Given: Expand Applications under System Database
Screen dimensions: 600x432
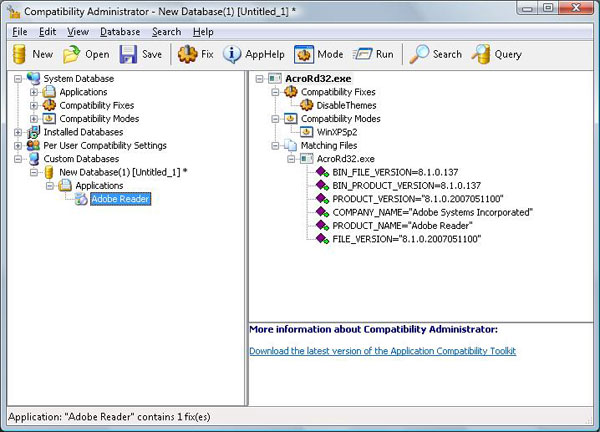Looking at the screenshot, I should [34, 92].
